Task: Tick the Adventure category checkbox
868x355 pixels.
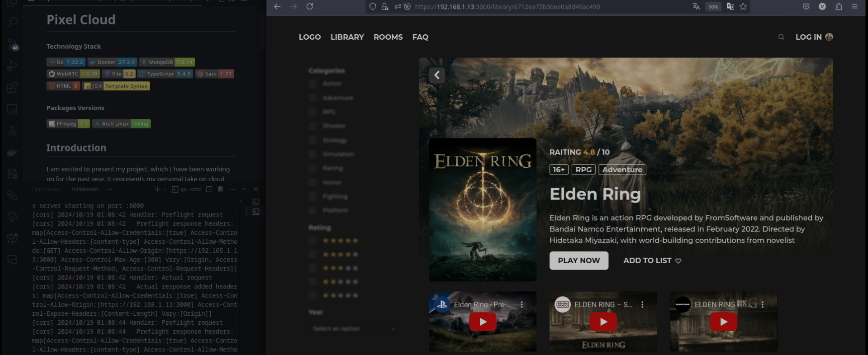Action: click(x=312, y=98)
